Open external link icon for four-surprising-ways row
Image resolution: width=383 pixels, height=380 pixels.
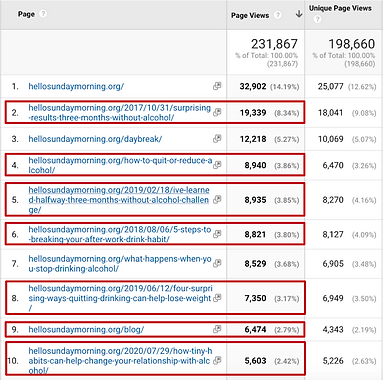point(217,298)
